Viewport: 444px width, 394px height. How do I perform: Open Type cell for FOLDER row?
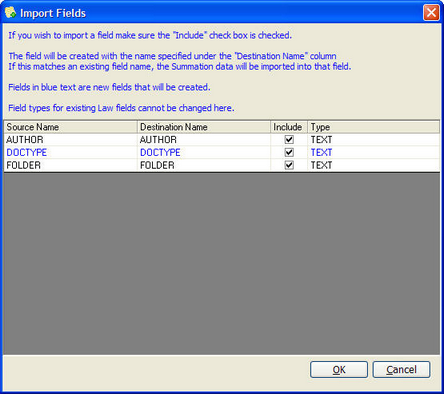373,165
